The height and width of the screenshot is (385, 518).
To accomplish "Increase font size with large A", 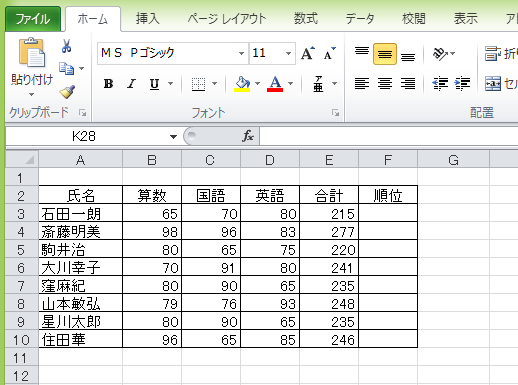I will pos(308,53).
